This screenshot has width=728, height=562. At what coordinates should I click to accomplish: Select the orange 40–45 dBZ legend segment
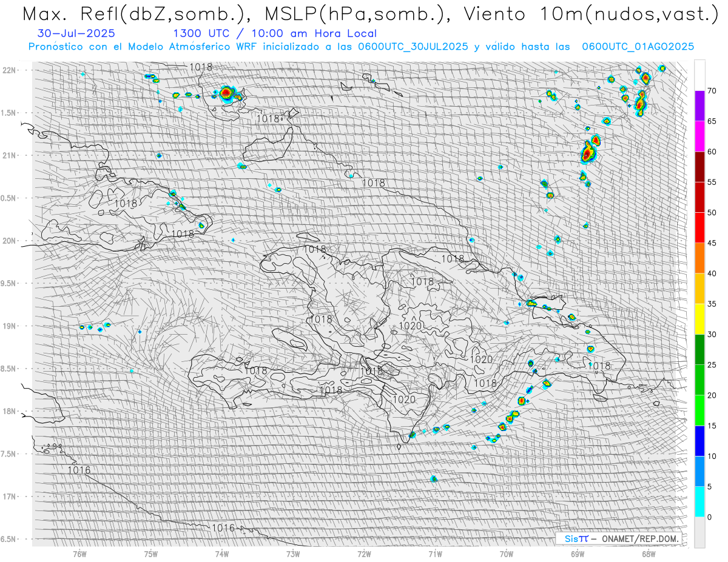click(x=699, y=258)
